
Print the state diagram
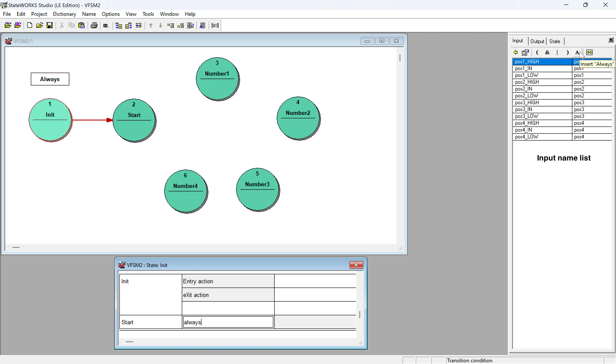coord(94,25)
